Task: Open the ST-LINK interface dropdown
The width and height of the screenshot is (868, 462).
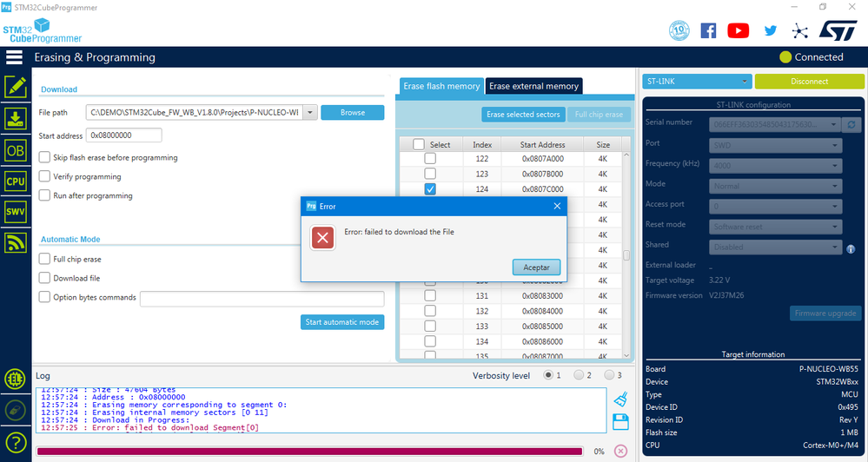Action: point(697,82)
